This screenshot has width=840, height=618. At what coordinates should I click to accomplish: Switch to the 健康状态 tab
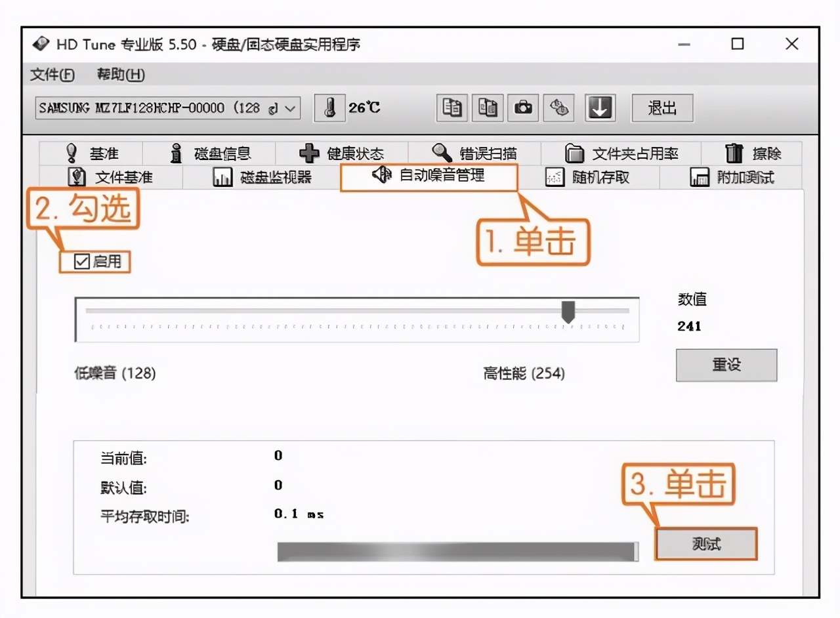342,154
